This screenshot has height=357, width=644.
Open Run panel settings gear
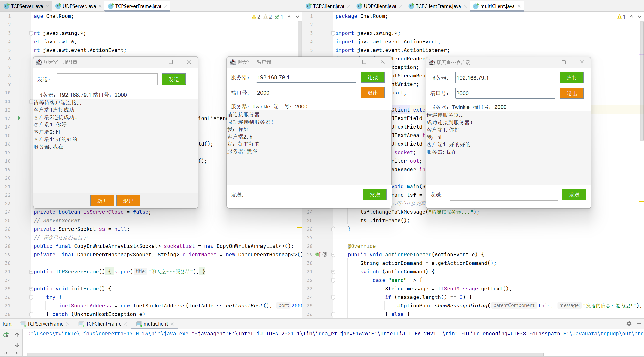[629, 324]
